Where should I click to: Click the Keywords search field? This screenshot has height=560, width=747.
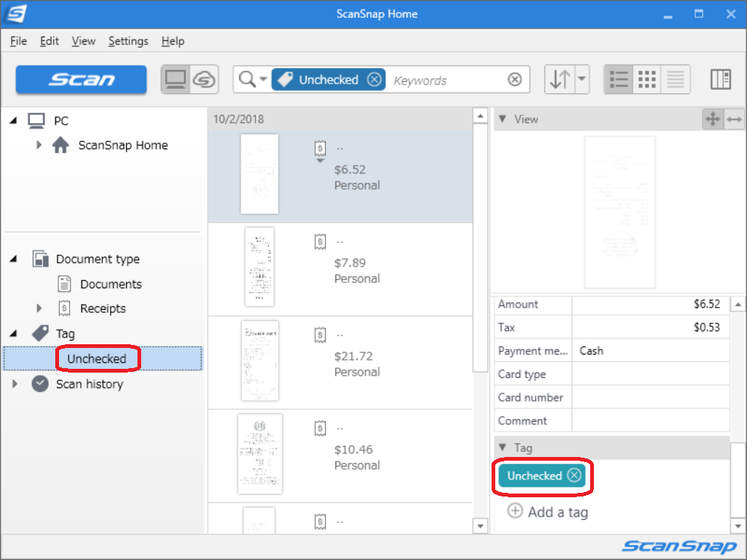click(447, 81)
